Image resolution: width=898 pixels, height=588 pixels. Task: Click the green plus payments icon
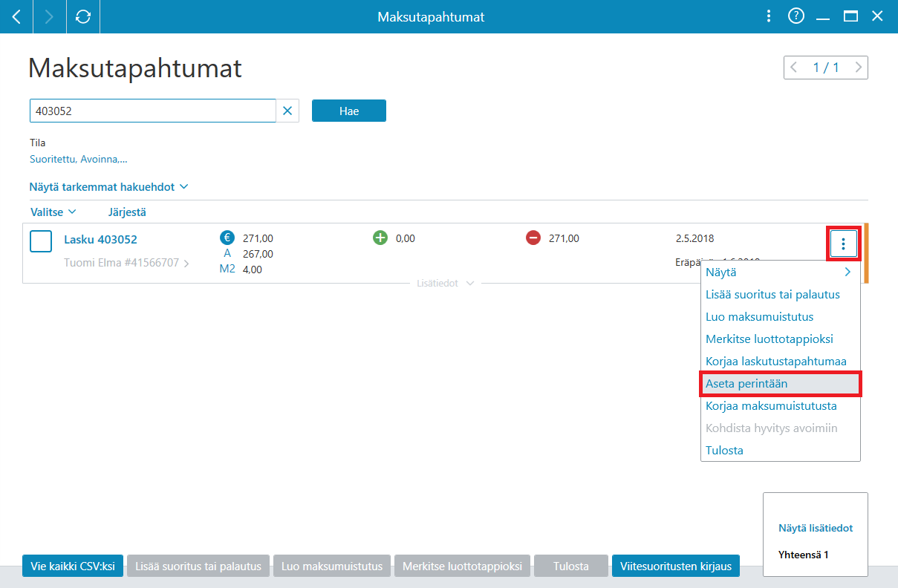coord(380,238)
